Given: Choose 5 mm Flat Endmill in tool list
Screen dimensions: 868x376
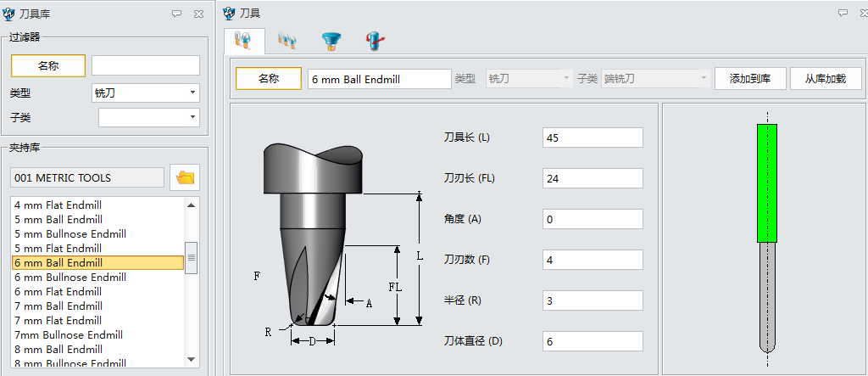Looking at the screenshot, I should 58,248.
